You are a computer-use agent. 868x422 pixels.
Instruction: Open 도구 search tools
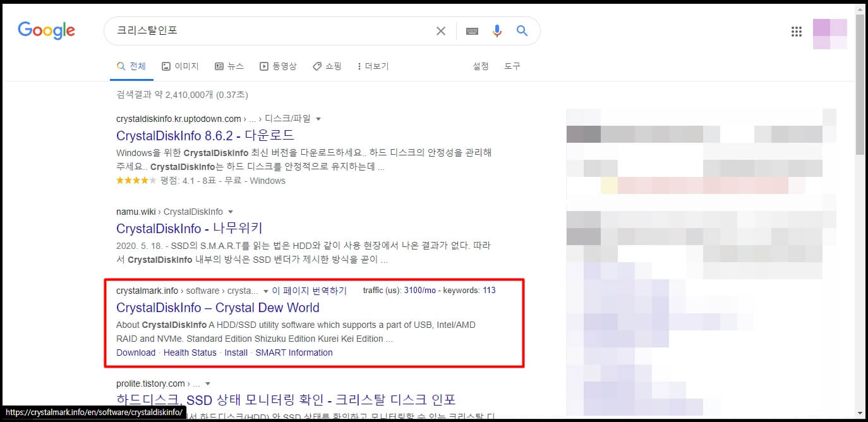click(x=512, y=66)
